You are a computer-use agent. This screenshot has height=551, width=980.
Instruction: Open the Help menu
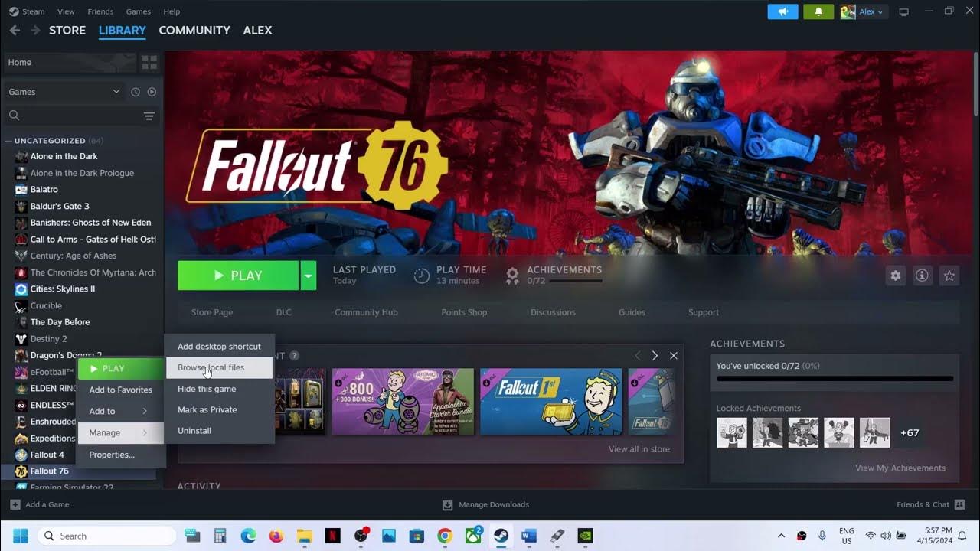coord(171,11)
